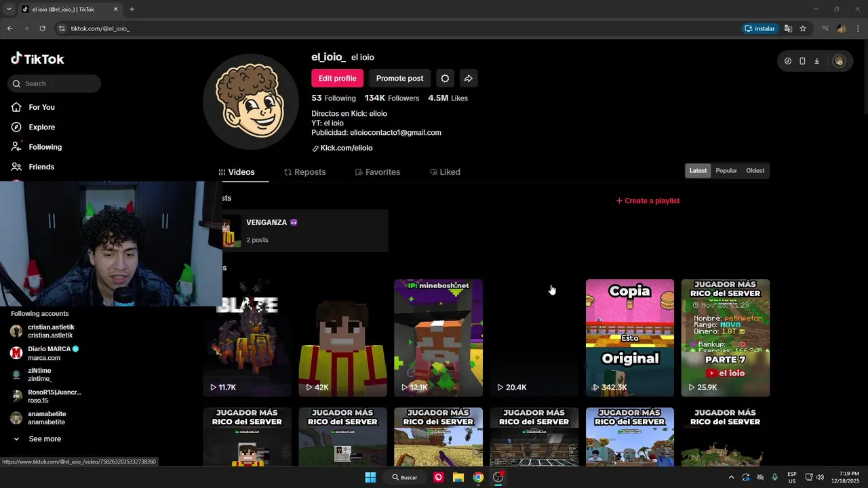This screenshot has height=488, width=868.
Task: Switch to the Reposts tab
Action: click(305, 172)
